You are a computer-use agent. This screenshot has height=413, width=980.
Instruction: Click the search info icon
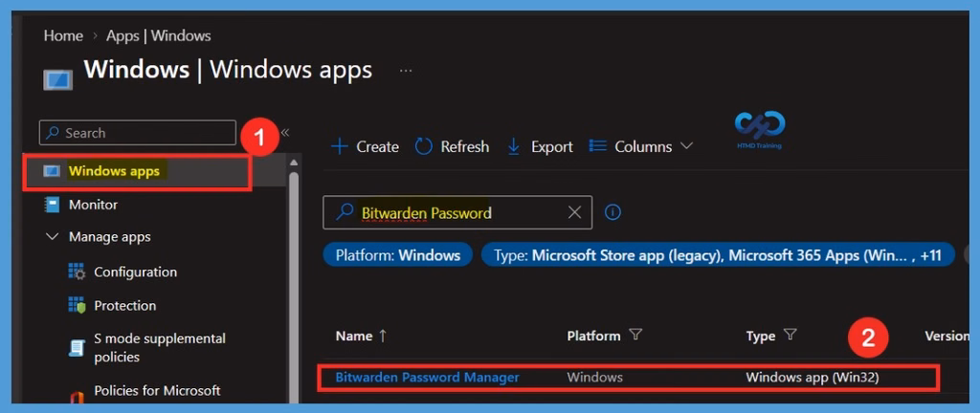[x=613, y=213]
